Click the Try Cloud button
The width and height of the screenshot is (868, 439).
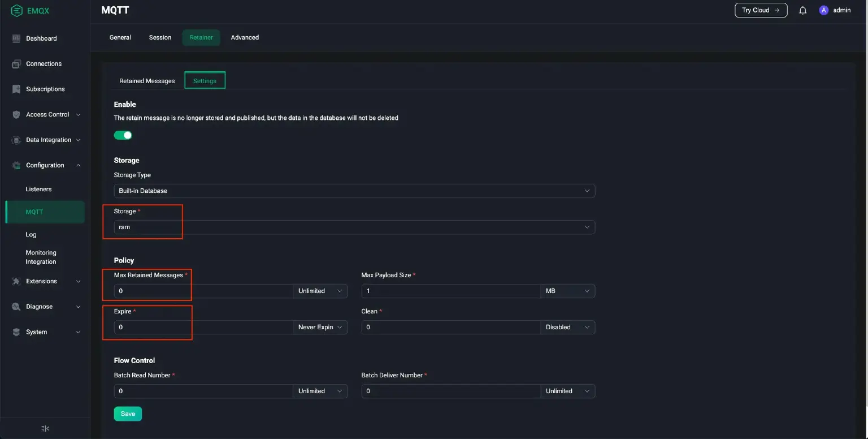(x=760, y=10)
